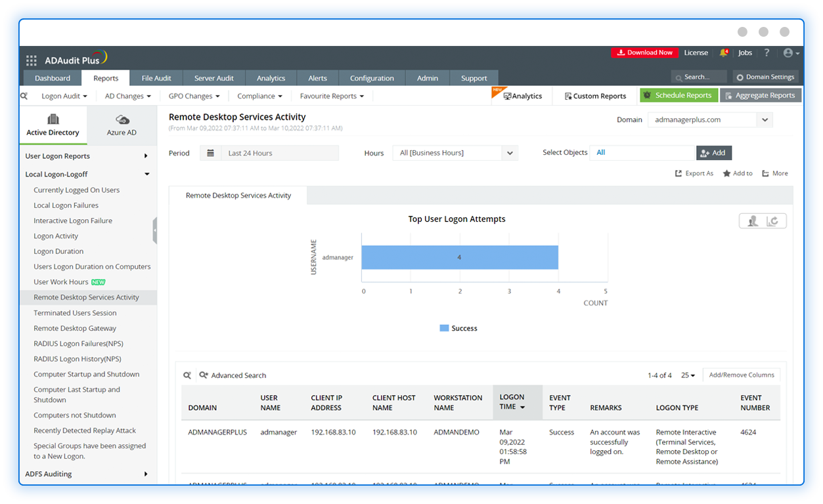This screenshot has width=823, height=504.
Task: Select the Reports tab
Action: click(x=106, y=78)
